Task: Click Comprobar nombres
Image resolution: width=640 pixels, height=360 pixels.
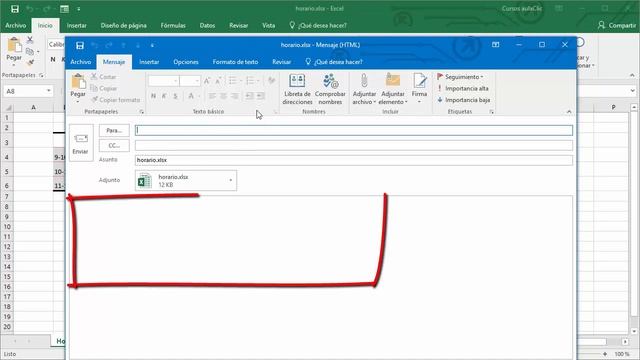Action: tap(330, 89)
